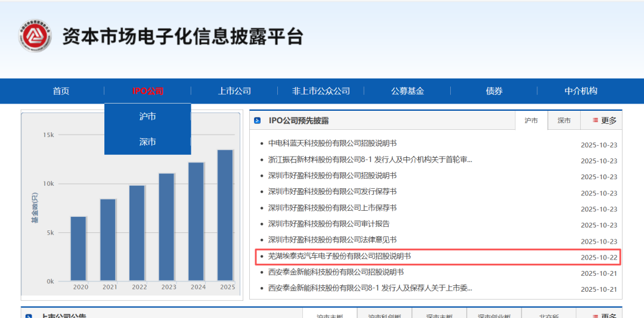Switch to the 沪市 tab in IPO公司预先披露 panel
The width and height of the screenshot is (644, 318).
pyautogui.click(x=531, y=121)
